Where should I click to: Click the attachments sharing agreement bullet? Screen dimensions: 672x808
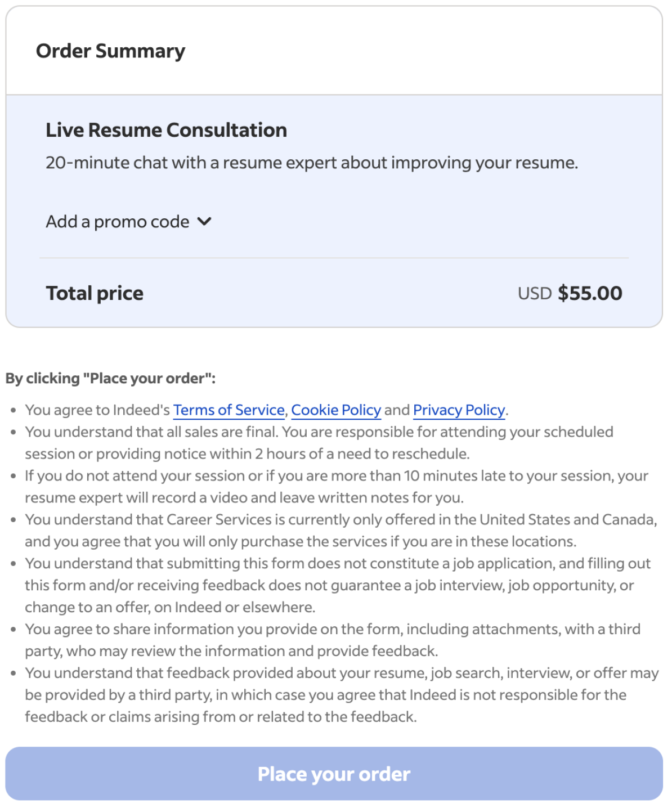pyautogui.click(x=332, y=640)
